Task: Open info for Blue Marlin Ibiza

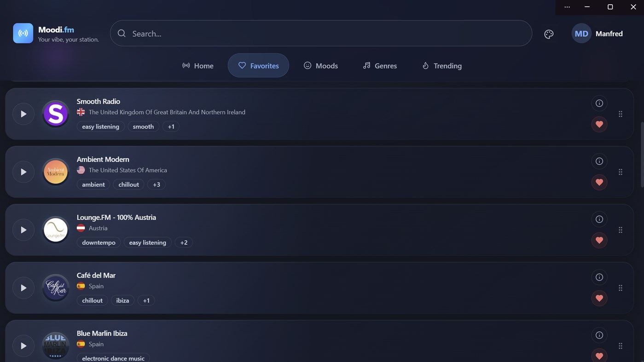Action: point(599,335)
